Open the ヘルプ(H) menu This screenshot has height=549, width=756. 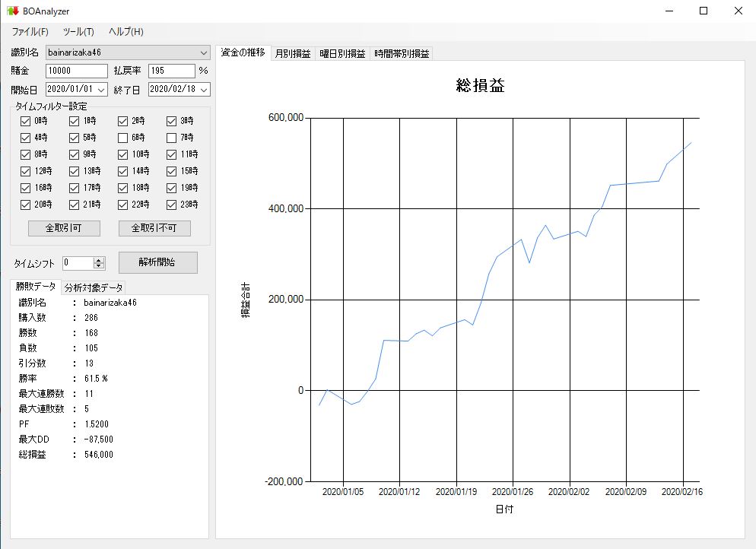click(125, 32)
